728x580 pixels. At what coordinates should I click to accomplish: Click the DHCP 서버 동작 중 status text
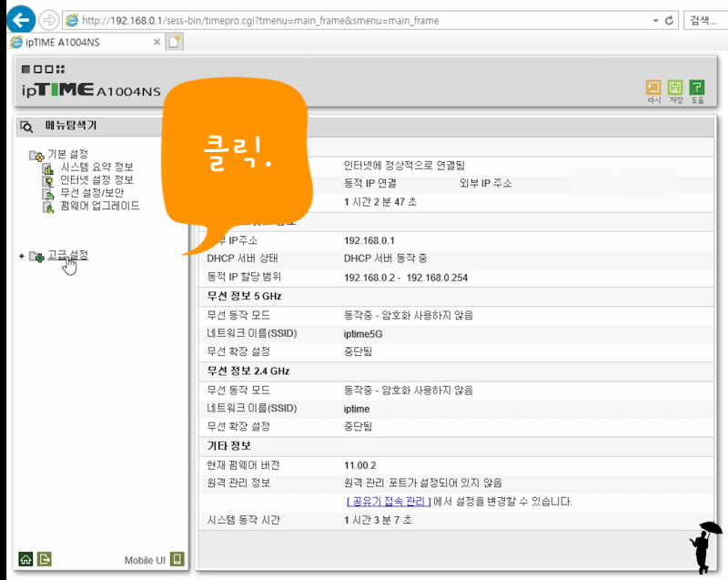[x=385, y=259]
